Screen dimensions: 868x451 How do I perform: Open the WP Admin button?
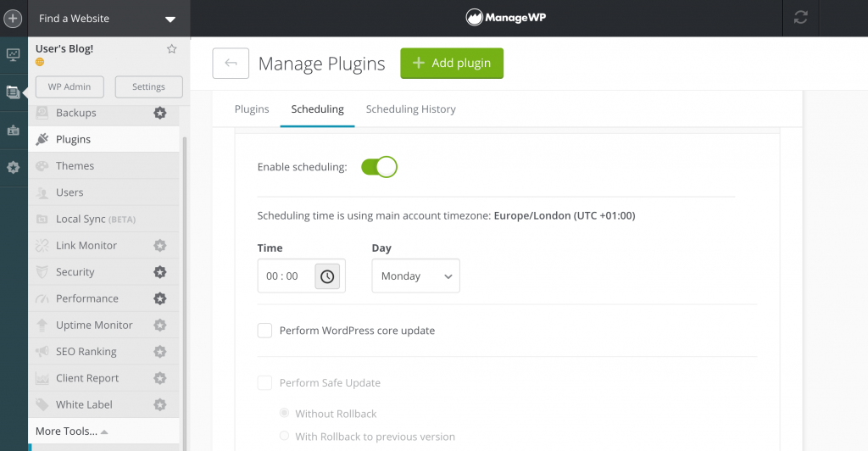click(70, 86)
